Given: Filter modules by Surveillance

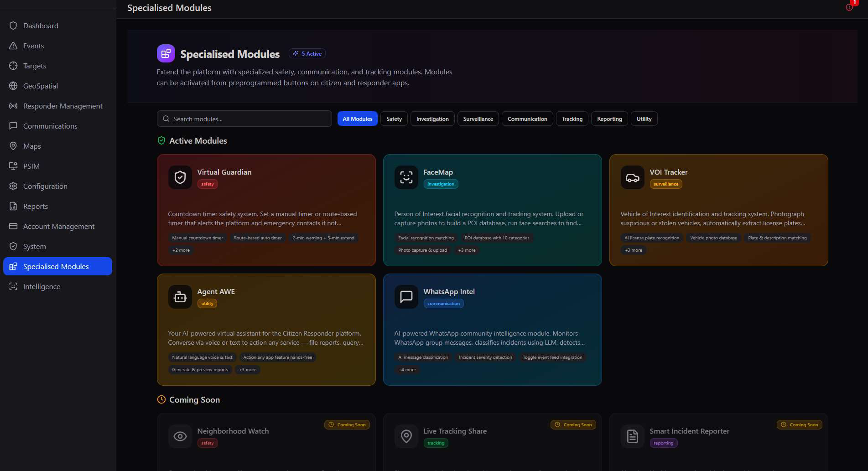Looking at the screenshot, I should 478,119.
